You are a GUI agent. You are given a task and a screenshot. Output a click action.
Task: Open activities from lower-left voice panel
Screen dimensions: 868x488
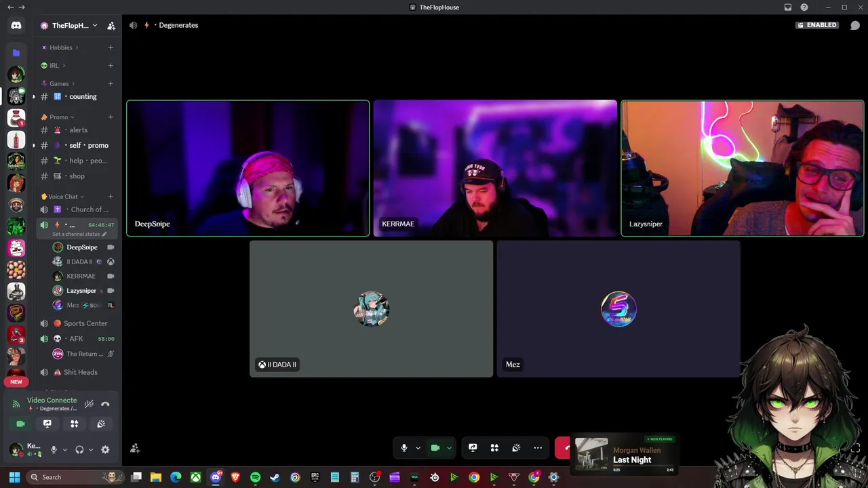click(75, 424)
